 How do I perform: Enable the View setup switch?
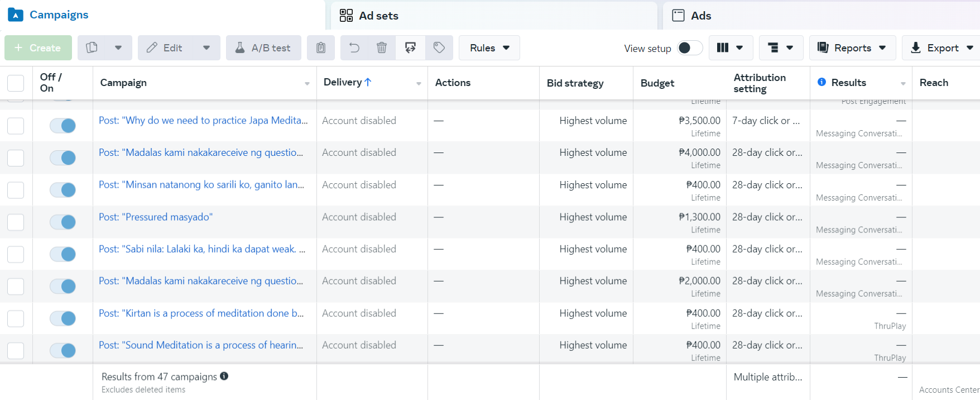pos(690,48)
